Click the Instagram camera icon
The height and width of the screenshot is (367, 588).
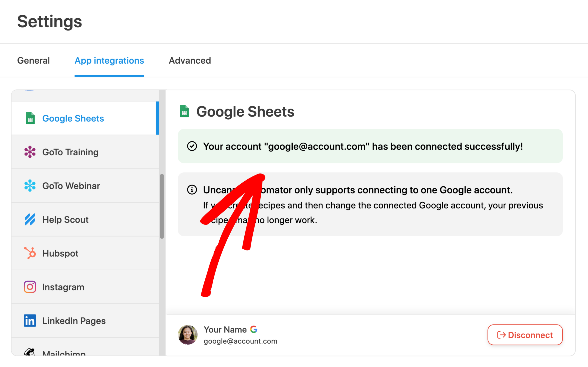point(30,287)
